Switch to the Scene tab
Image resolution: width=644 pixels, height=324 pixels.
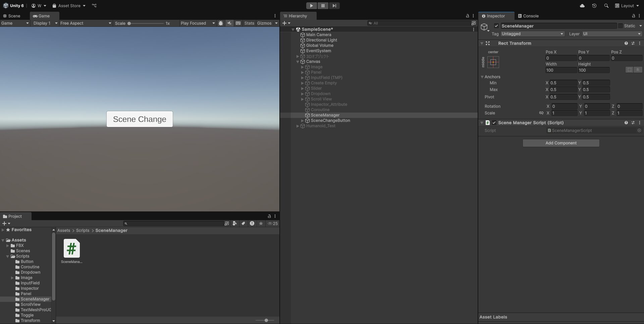point(13,16)
